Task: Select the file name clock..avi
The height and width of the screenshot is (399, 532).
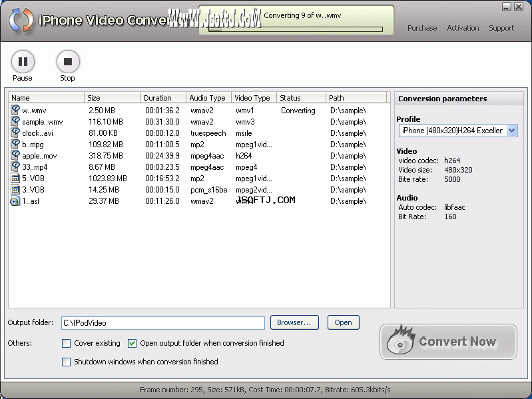Action: 38,133
